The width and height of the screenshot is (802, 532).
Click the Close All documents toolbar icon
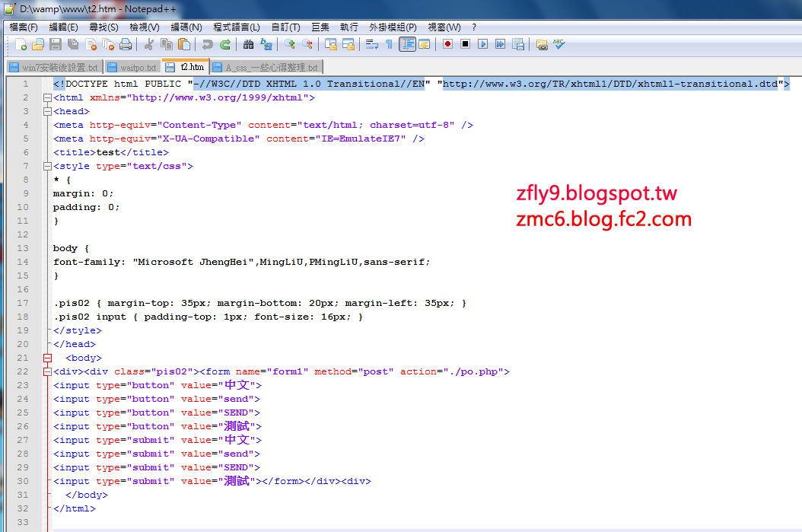pos(108,44)
